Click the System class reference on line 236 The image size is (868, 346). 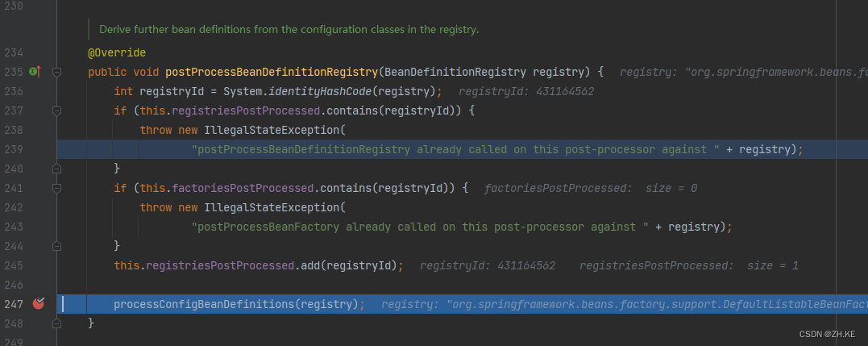point(243,91)
